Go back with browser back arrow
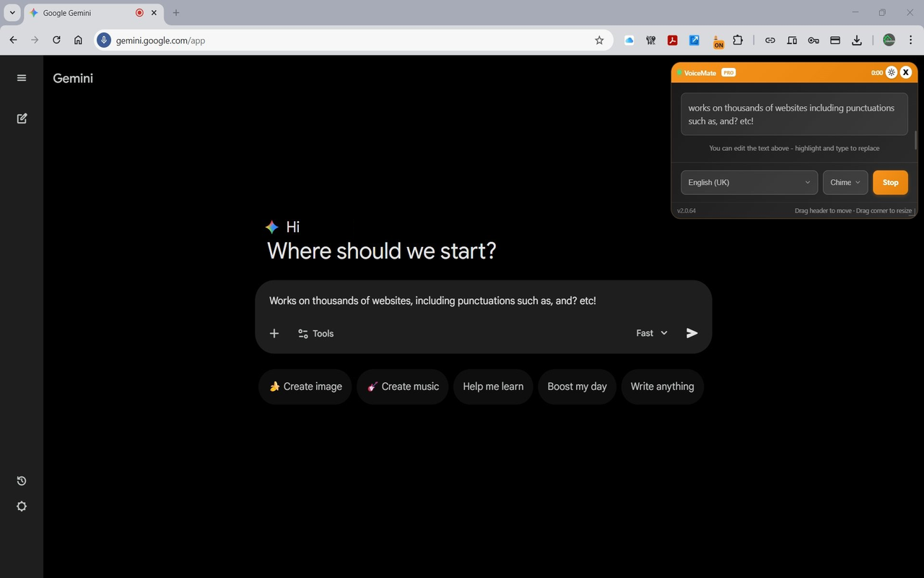Screen dimensions: 924x578 click(13, 40)
